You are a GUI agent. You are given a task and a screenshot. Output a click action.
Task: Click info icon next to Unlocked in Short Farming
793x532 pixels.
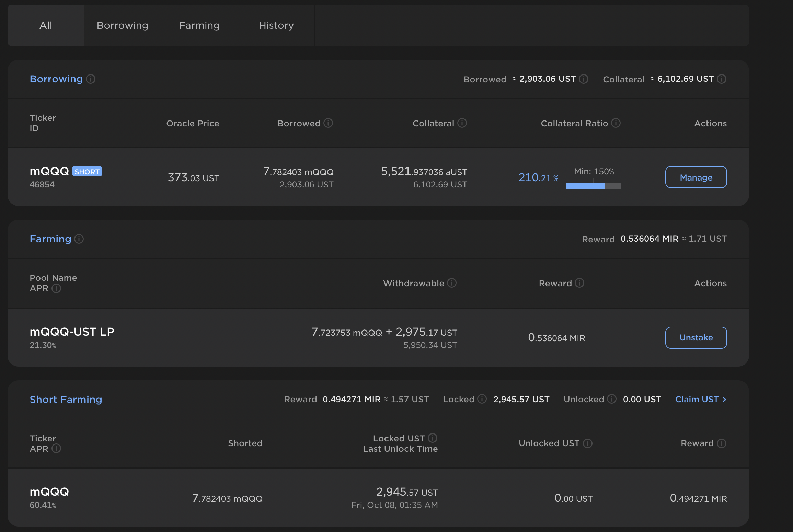611,399
